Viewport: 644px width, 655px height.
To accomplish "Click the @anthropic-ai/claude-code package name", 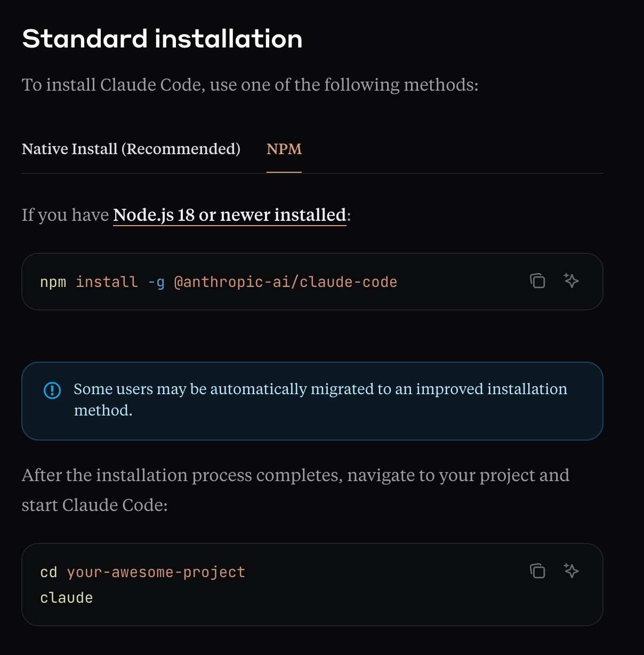I will coord(286,282).
